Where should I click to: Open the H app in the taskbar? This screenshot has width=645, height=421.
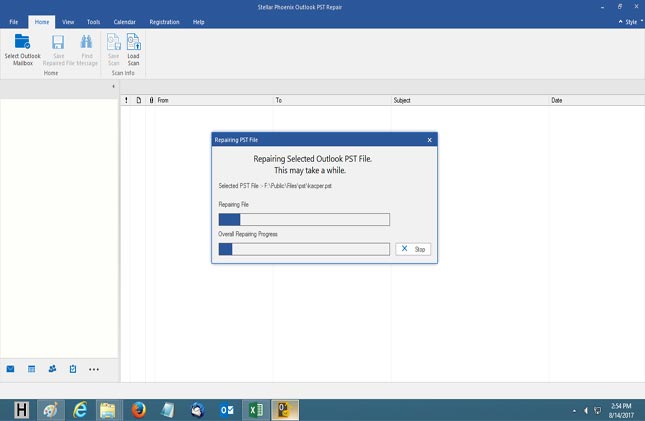click(x=21, y=410)
